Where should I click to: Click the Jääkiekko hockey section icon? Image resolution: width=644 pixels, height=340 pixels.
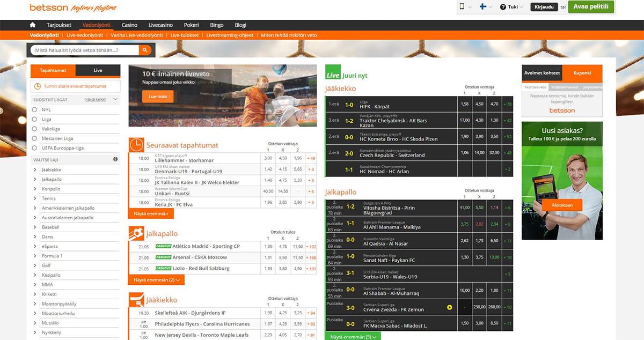tap(136, 300)
